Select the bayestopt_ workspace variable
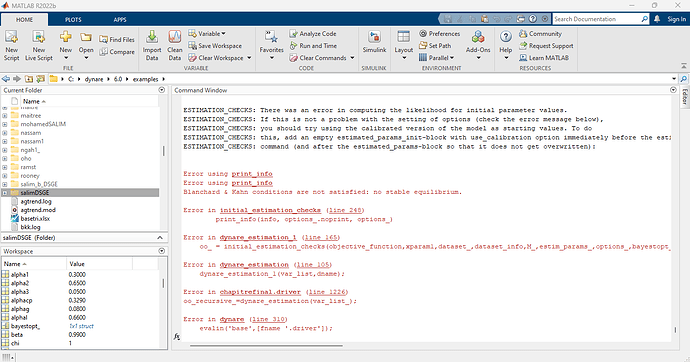 coord(25,326)
